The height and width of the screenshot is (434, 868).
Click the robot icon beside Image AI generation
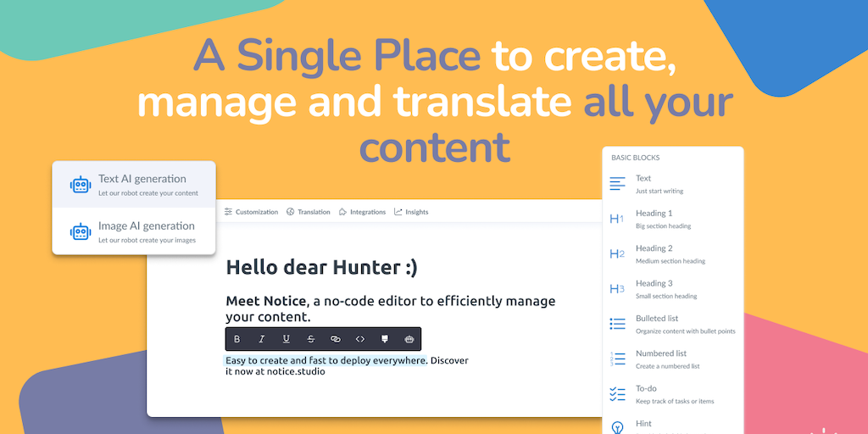[x=81, y=231]
